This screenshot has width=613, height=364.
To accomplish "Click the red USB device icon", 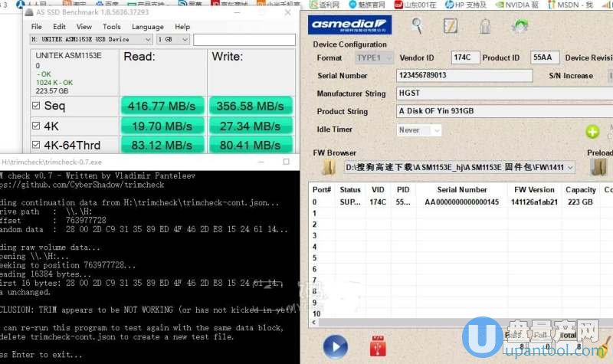I will (x=376, y=347).
